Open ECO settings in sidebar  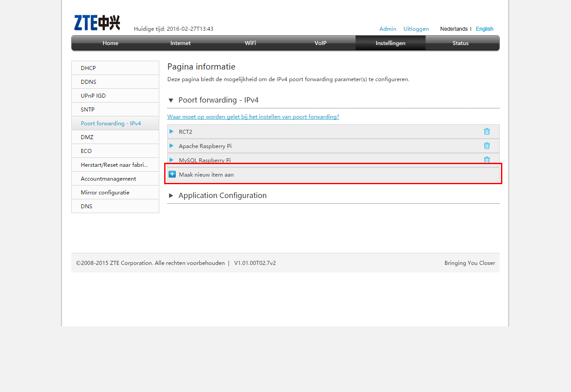pos(115,151)
